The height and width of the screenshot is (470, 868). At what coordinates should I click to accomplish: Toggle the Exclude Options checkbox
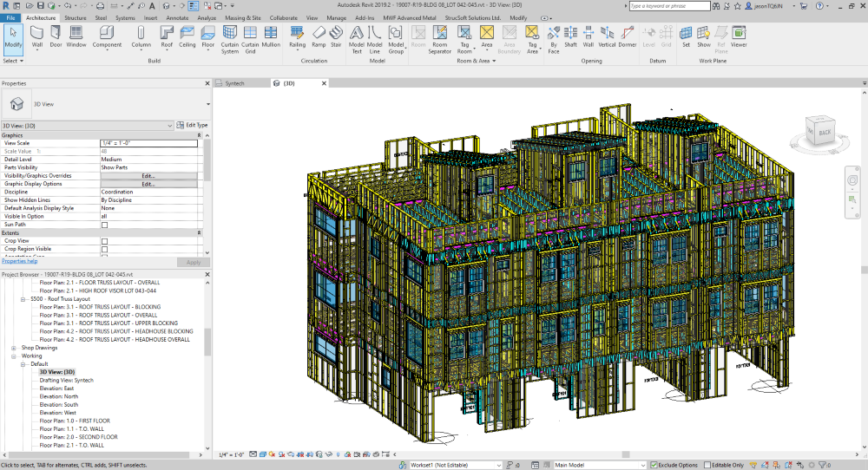click(x=654, y=465)
